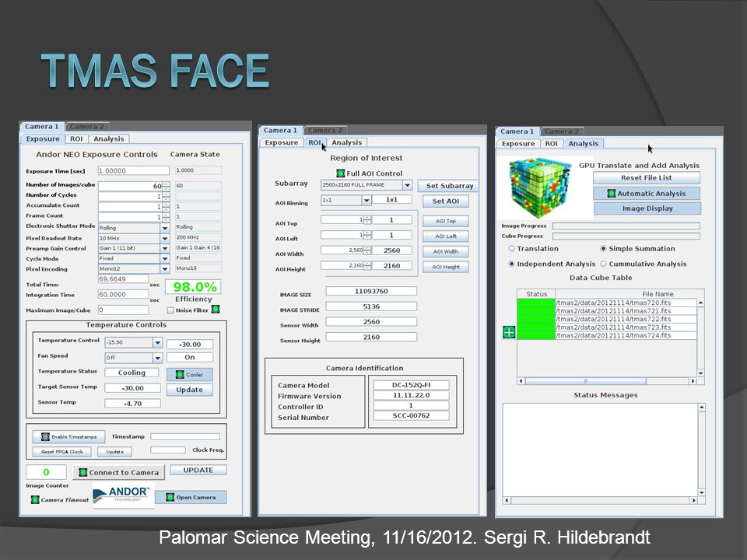Click the large UPDATE button

click(198, 470)
